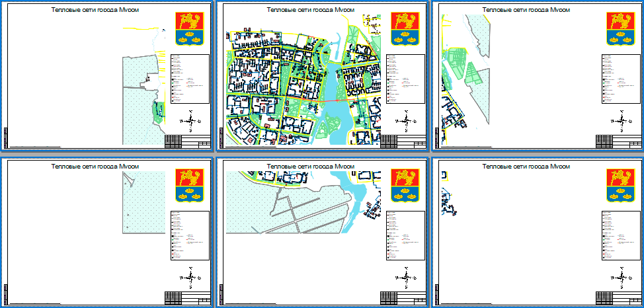Click the coat of arms on the top-left page
The image size is (644, 308).
[x=188, y=28]
